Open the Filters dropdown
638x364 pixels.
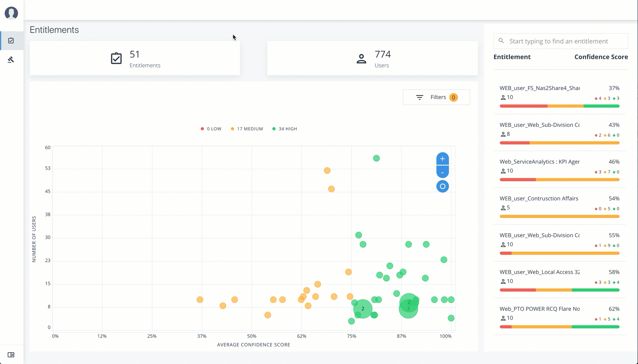436,97
